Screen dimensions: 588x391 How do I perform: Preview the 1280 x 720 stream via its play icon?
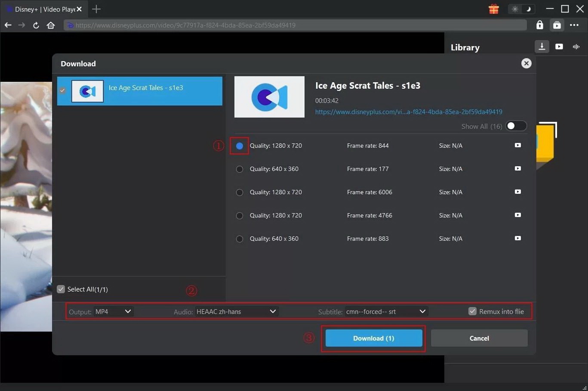pyautogui.click(x=517, y=146)
